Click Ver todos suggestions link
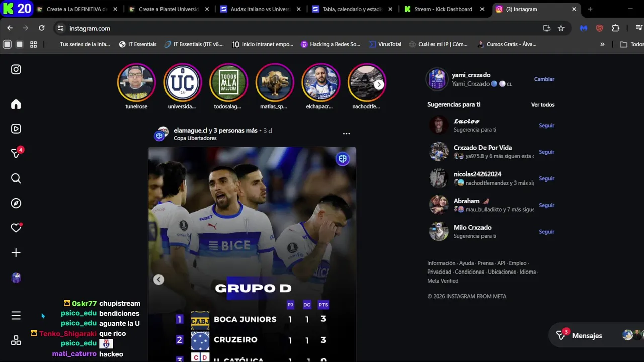644x362 pixels. [543, 105]
